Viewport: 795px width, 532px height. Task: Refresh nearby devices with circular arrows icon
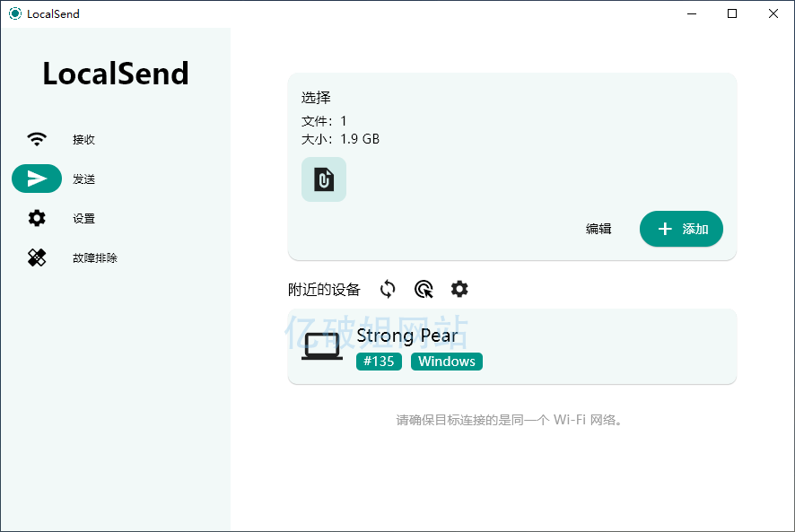388,289
